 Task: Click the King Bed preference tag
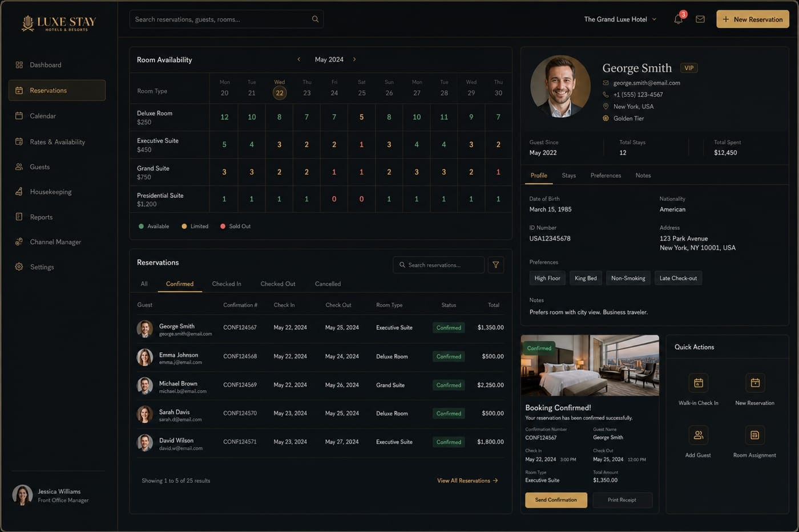[x=586, y=278]
